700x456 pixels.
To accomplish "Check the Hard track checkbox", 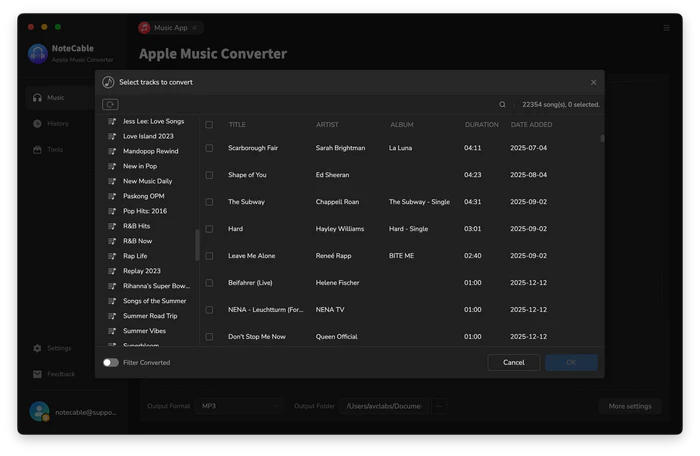I will pos(209,229).
